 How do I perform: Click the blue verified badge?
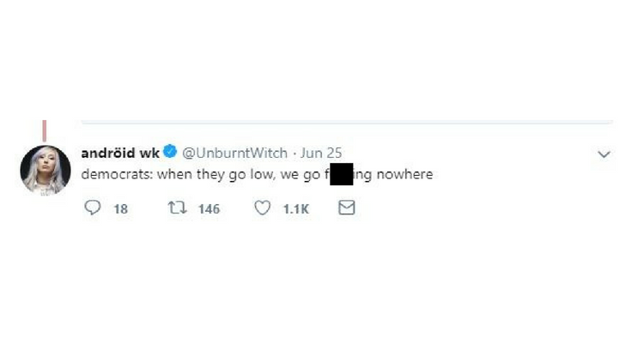pyautogui.click(x=170, y=153)
